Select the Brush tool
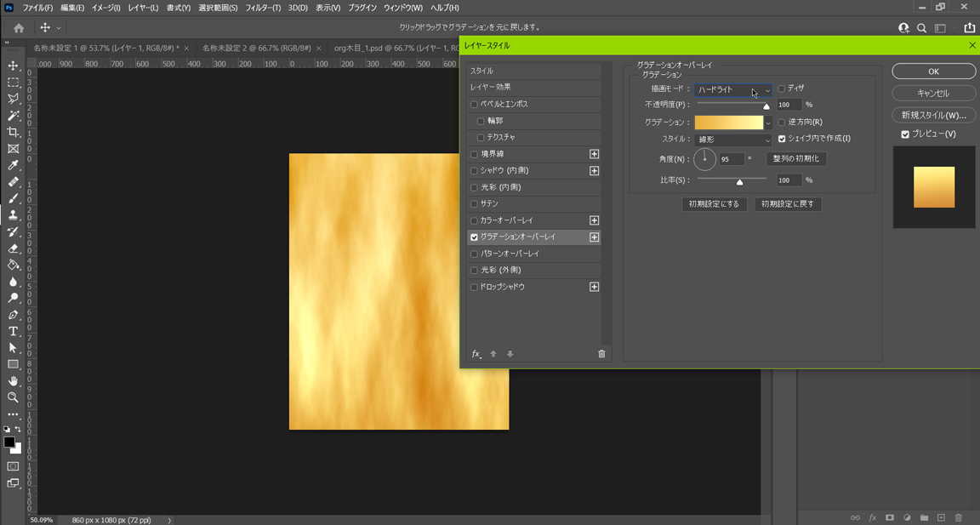The width and height of the screenshot is (980, 525). point(13,198)
